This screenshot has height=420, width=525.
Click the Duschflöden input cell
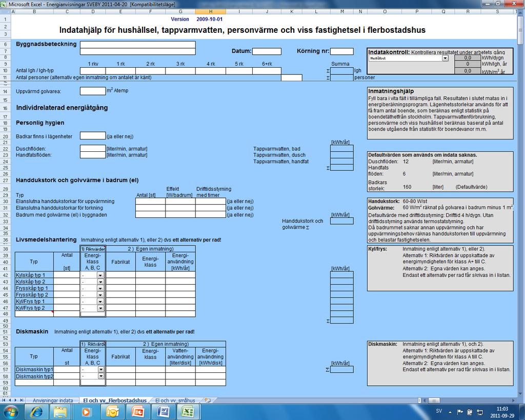coord(93,148)
